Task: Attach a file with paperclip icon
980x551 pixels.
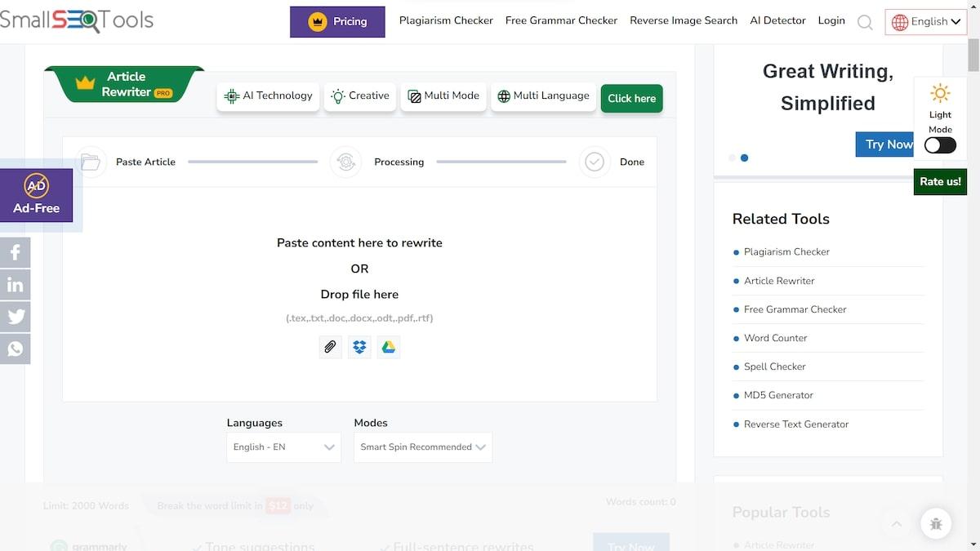Action: click(x=330, y=347)
